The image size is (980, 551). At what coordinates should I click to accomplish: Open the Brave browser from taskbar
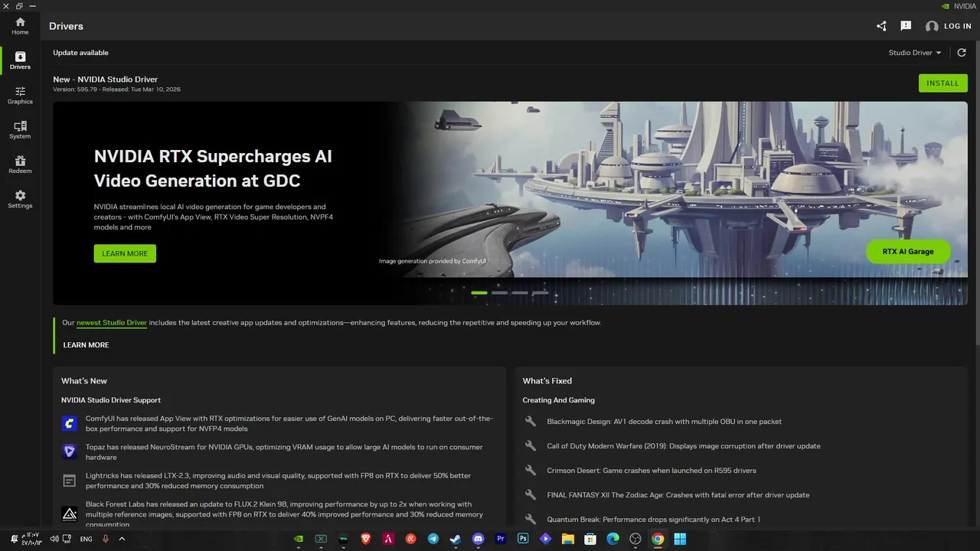(366, 539)
